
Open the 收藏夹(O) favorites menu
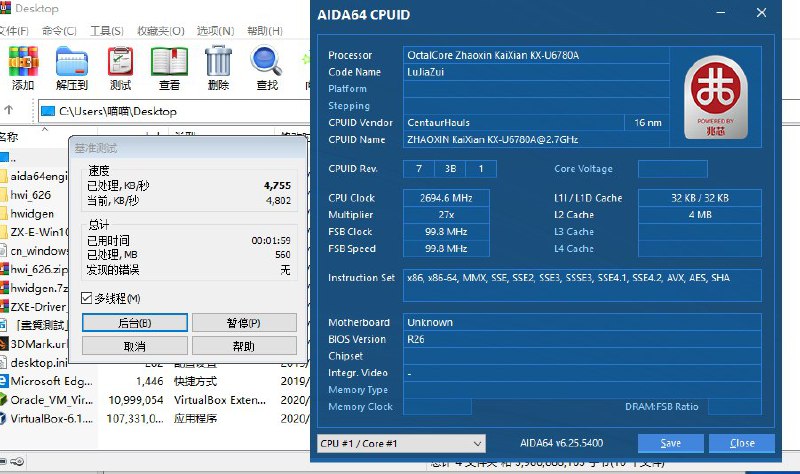click(x=161, y=31)
